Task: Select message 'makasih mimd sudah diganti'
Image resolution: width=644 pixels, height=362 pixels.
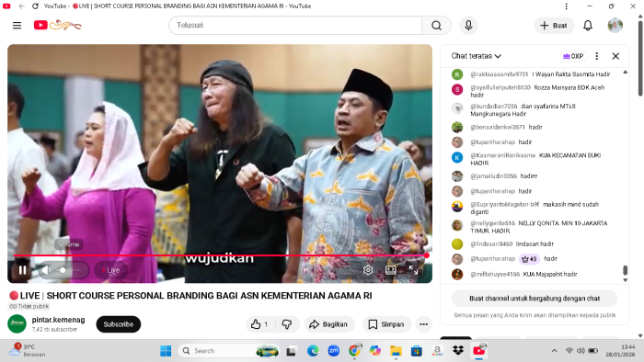Action: [535, 208]
